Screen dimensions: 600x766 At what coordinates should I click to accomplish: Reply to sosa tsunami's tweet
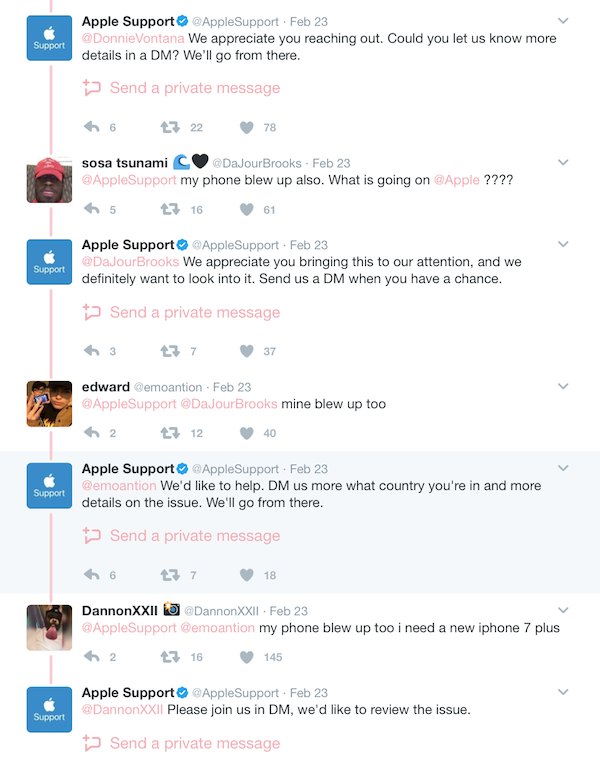pyautogui.click(x=91, y=209)
